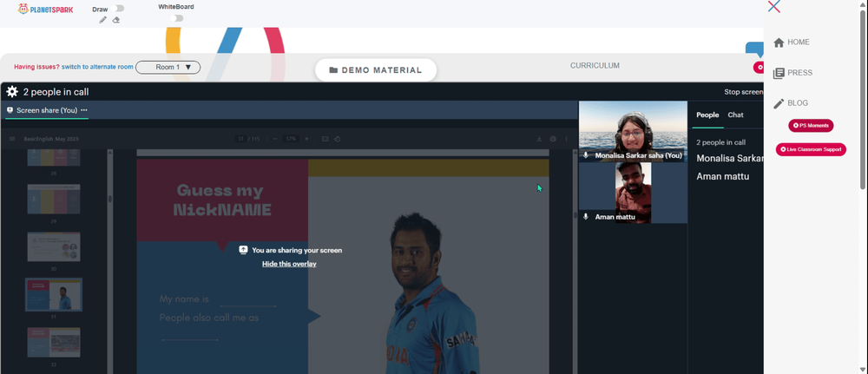Click Monalisa Sarkar saha's video tile

pos(634,131)
